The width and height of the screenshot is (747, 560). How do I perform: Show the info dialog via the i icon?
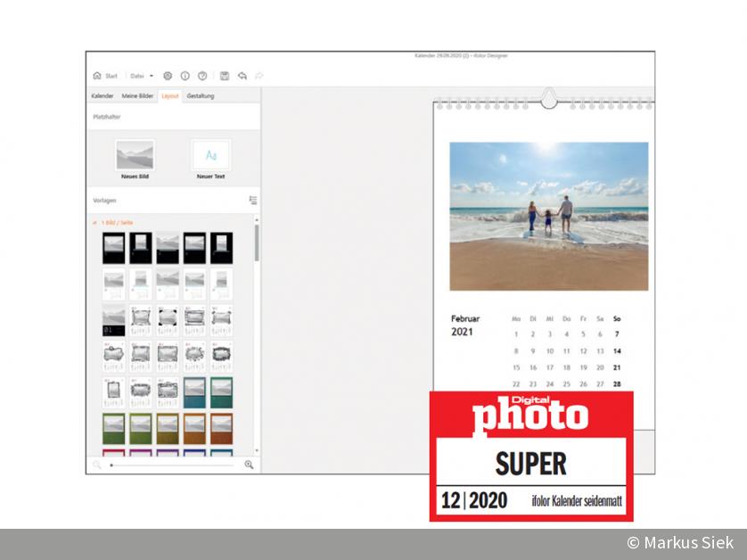point(185,76)
